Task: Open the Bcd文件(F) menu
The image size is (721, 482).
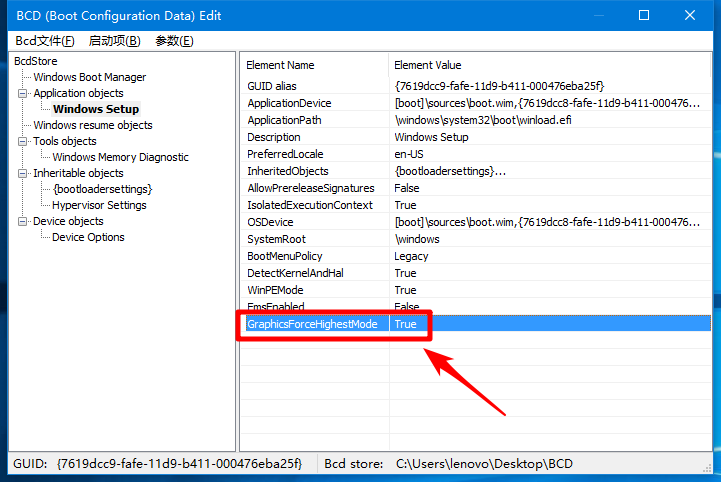Action: (45, 40)
